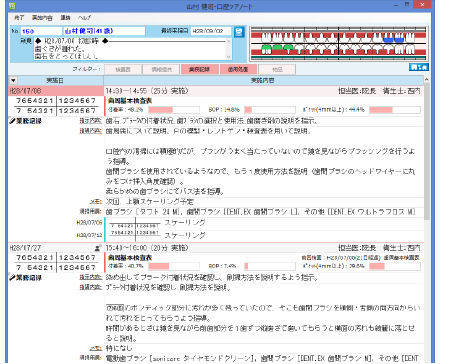Click the 指導内容 link in the first record
This screenshot has width=450, height=364.
[x=90, y=131]
